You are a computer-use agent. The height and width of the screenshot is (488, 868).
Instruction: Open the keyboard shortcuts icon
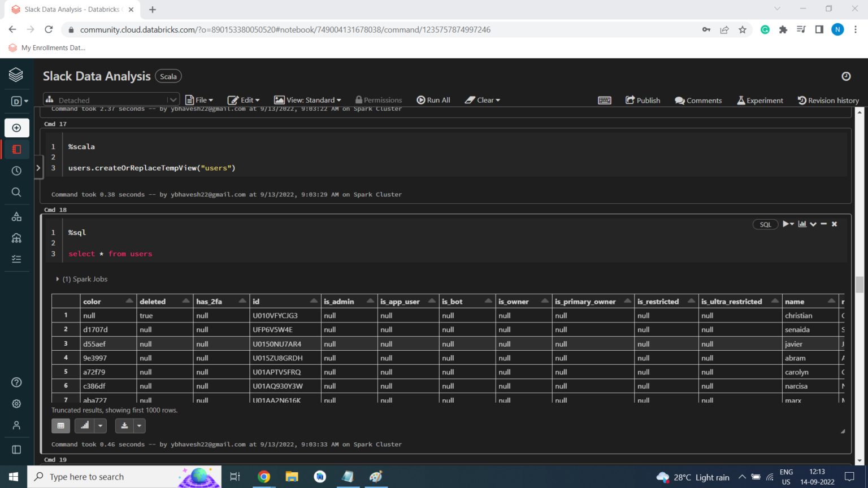coord(604,101)
